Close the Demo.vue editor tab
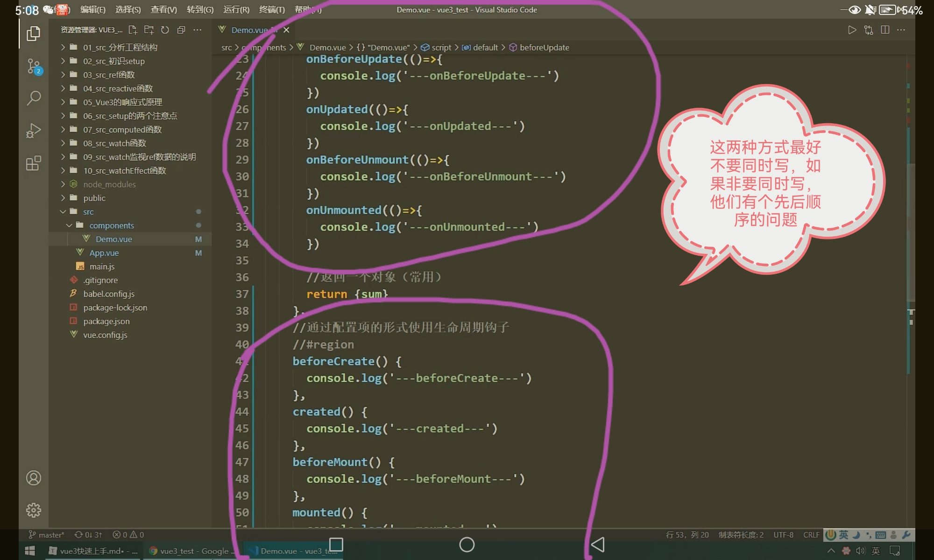Viewport: 934px width, 560px height. 286,30
